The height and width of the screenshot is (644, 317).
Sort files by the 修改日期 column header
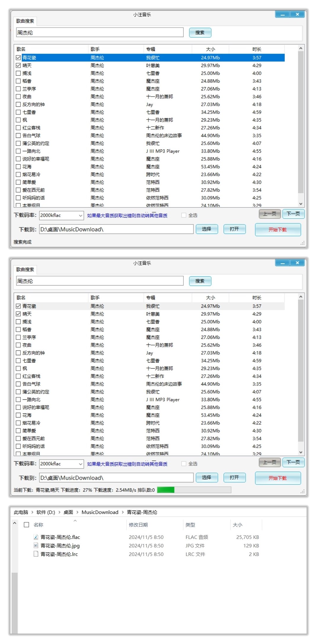(138, 525)
